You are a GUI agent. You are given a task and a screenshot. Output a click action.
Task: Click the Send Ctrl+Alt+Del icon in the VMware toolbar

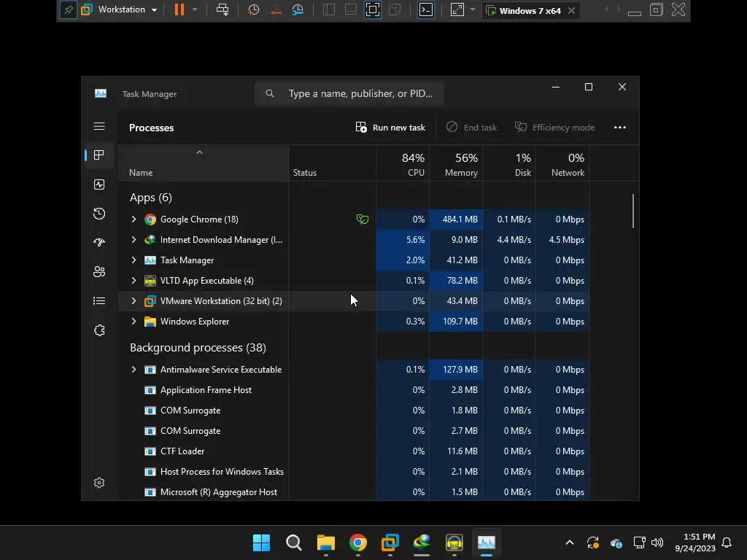[x=222, y=10]
